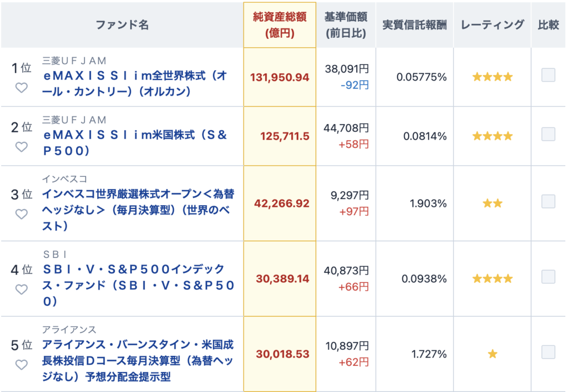The height and width of the screenshot is (392, 568).
Task: Favorite the rank 1 eMAXIS Slim All Country fund
Action: (22, 88)
